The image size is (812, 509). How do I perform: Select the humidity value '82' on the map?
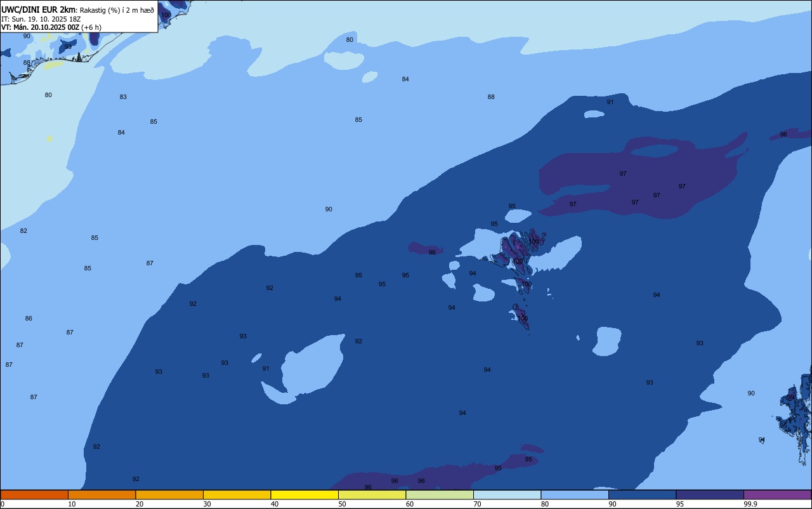(23, 231)
